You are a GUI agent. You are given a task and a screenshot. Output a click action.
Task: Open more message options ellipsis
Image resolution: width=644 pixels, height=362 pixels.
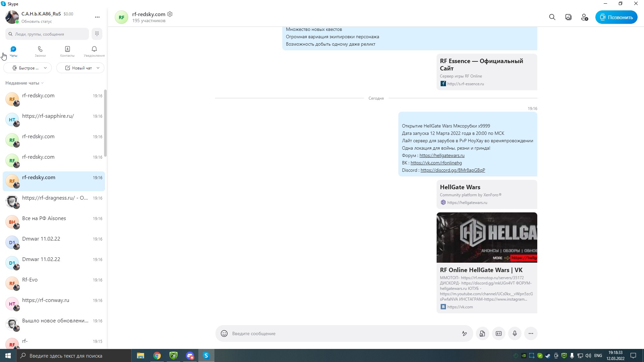tap(531, 333)
